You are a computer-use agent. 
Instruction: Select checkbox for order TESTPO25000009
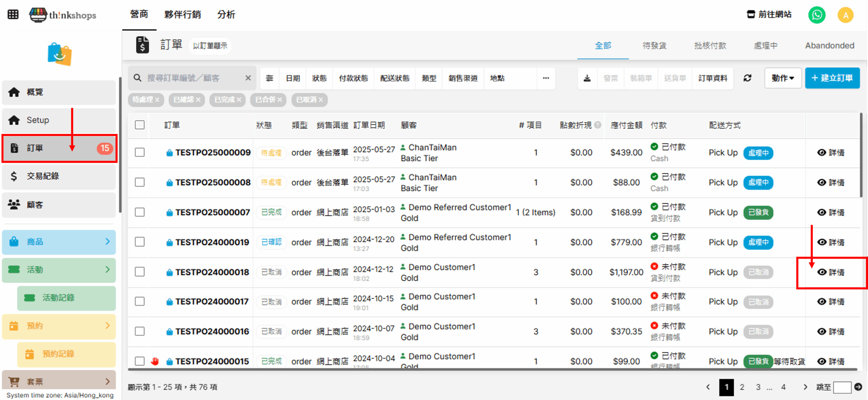[140, 153]
